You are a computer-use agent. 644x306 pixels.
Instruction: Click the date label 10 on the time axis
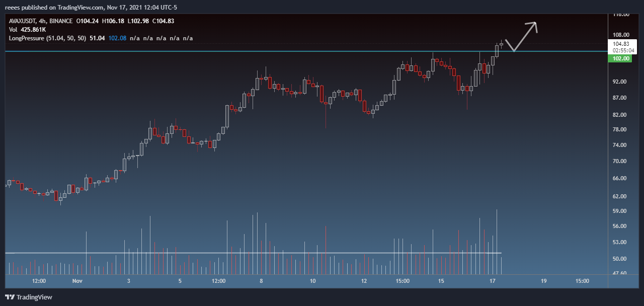(x=312, y=281)
